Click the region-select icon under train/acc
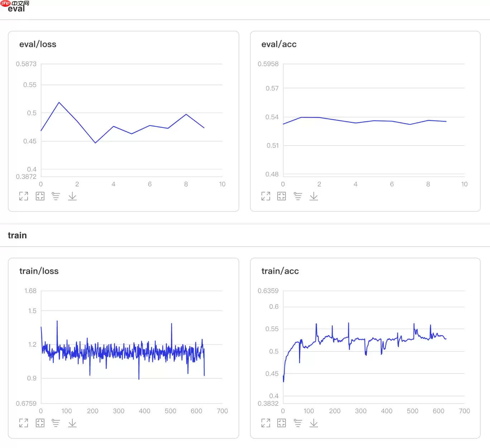The image size is (490, 448). (282, 423)
